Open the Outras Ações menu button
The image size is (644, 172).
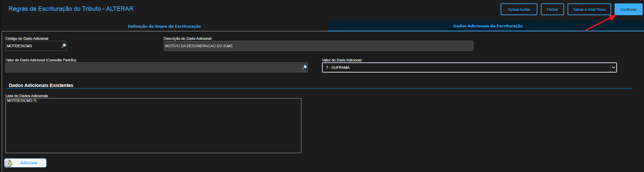click(519, 9)
